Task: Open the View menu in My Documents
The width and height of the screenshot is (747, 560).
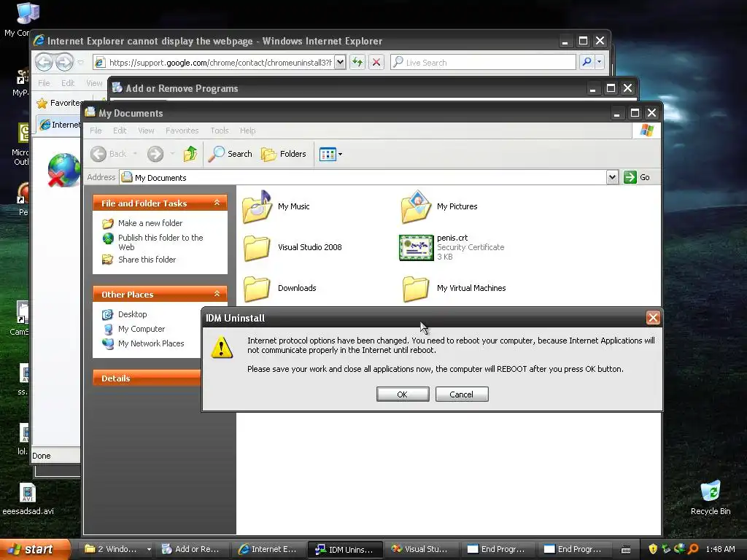Action: pos(146,131)
